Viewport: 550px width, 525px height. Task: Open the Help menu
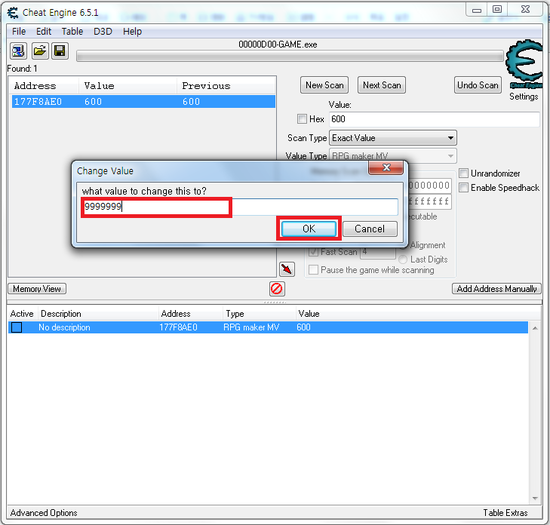[x=132, y=32]
